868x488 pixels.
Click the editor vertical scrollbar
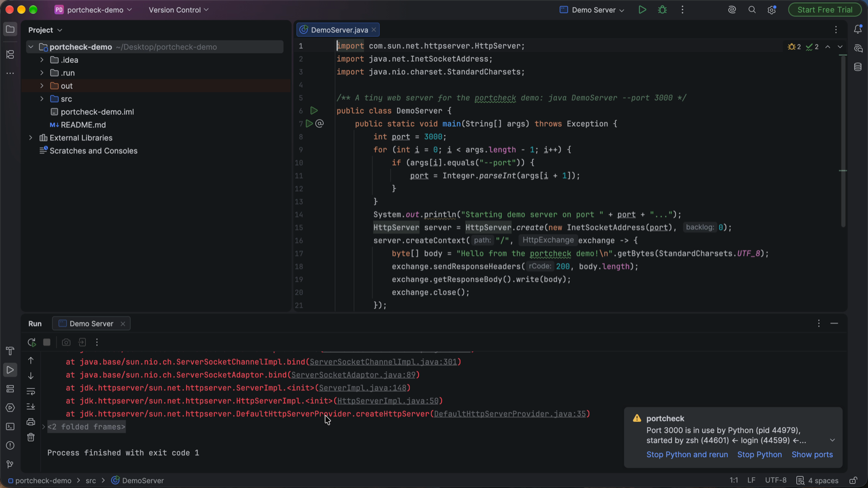843,141
